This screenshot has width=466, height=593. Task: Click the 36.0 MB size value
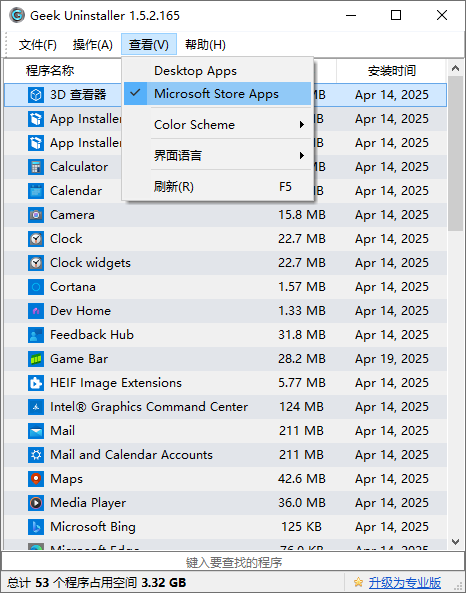click(302, 503)
